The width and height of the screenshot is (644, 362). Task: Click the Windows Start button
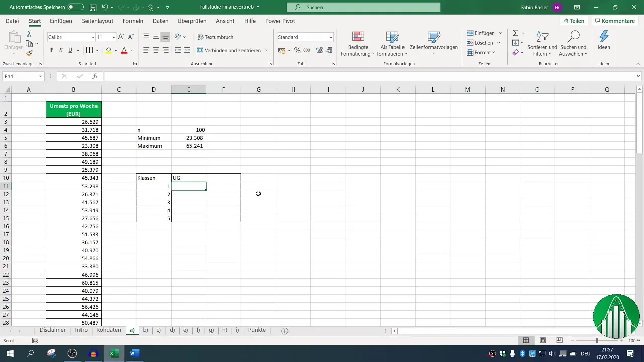click(10, 353)
